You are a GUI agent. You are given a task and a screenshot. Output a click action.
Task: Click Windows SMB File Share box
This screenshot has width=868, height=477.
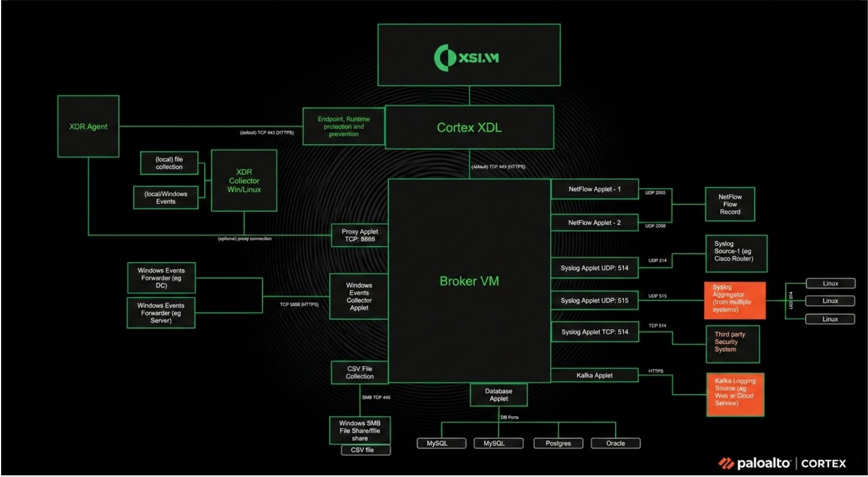(360, 431)
